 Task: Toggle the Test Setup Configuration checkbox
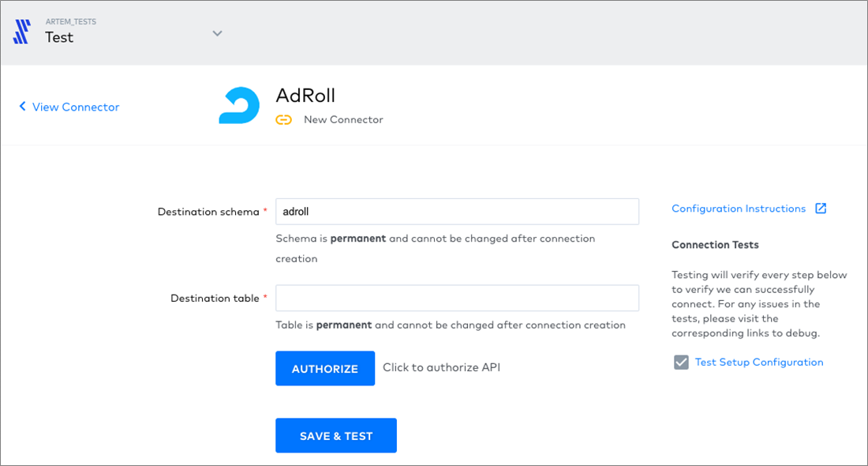click(681, 363)
